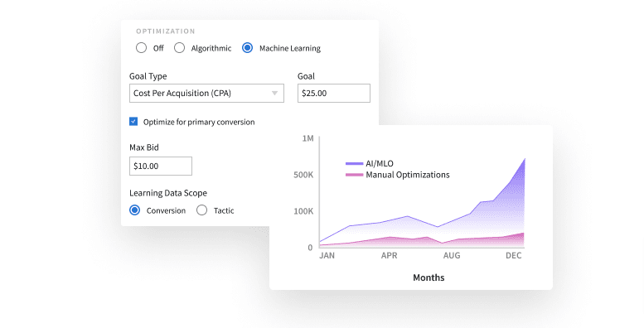
Task: Click the Goal $25.00 input field
Action: pos(334,94)
